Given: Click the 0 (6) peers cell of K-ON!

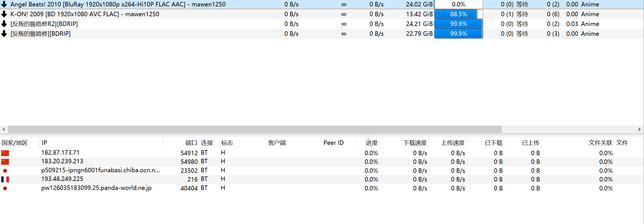Looking at the screenshot, I should coord(553,14).
